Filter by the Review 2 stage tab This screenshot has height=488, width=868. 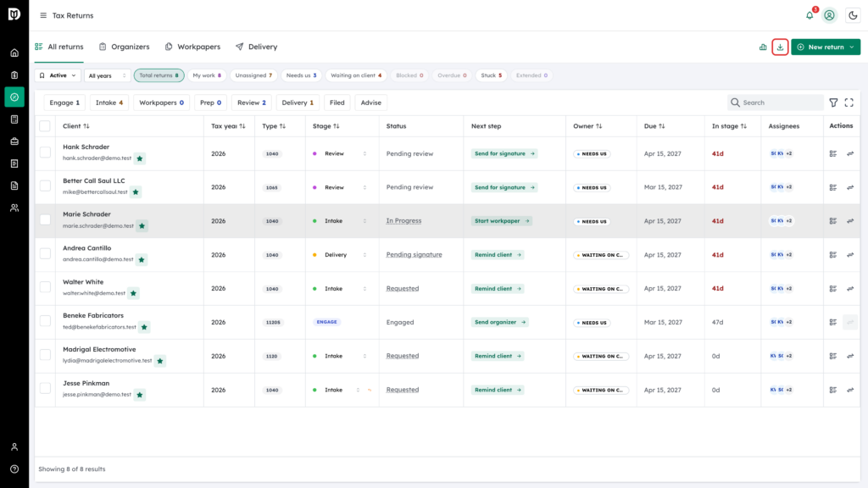click(x=251, y=103)
